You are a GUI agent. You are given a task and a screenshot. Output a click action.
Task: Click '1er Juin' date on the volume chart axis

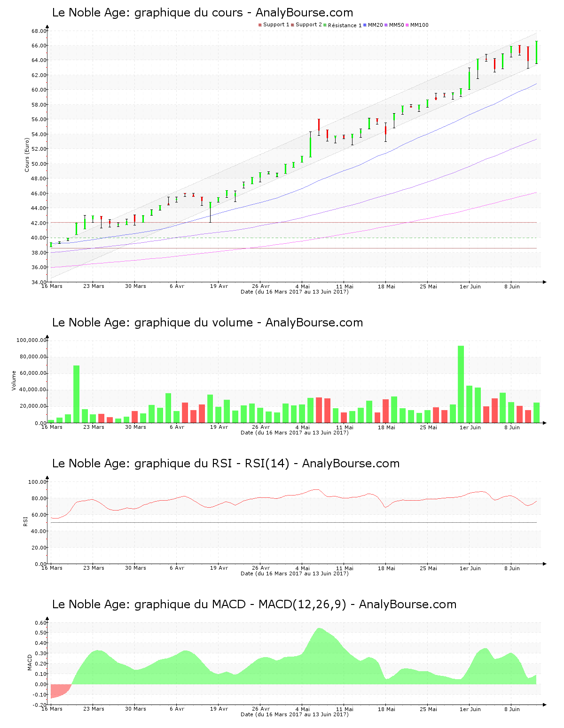click(470, 427)
